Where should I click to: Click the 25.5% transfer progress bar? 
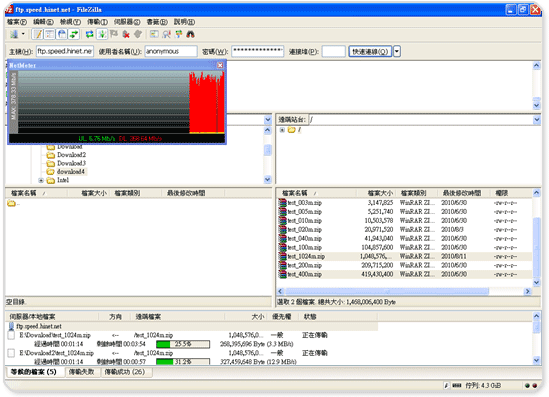pos(183,344)
